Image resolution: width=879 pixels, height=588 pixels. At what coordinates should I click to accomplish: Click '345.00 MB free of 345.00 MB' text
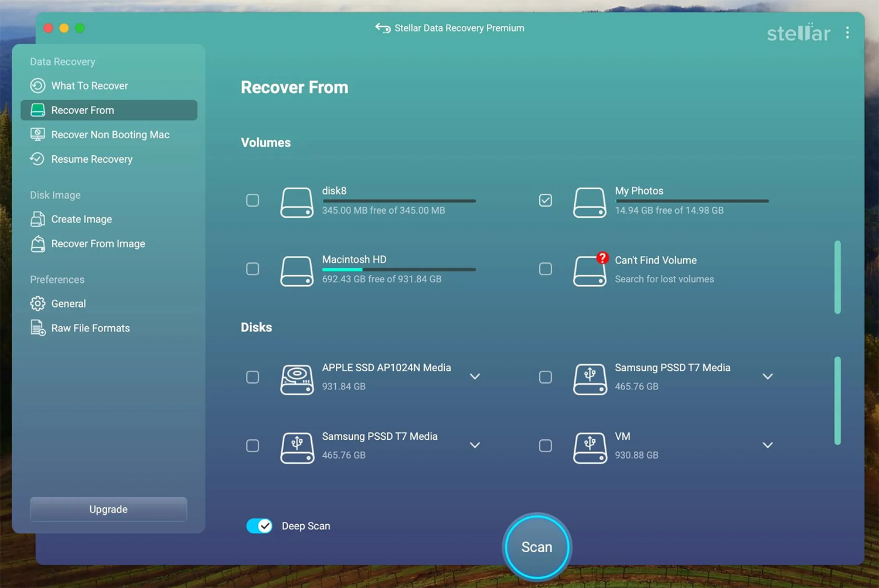click(383, 210)
